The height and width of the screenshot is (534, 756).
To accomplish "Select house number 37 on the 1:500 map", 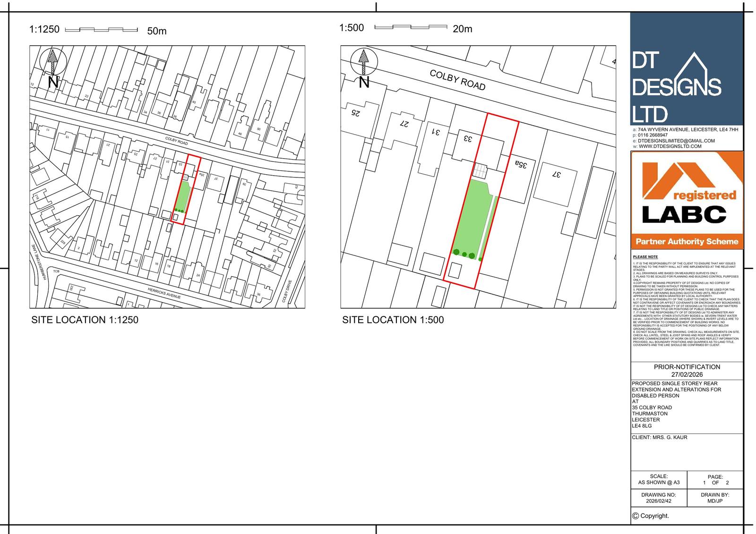I will [x=556, y=175].
